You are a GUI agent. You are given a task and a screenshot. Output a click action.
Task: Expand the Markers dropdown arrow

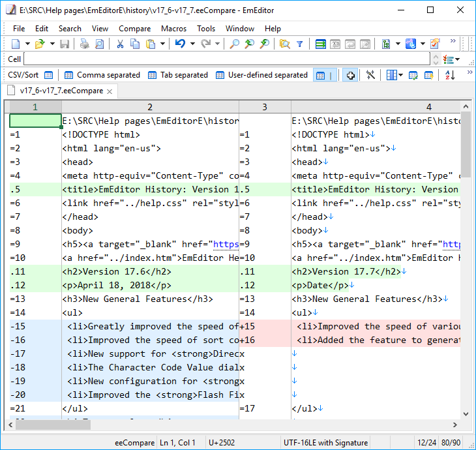click(423, 44)
